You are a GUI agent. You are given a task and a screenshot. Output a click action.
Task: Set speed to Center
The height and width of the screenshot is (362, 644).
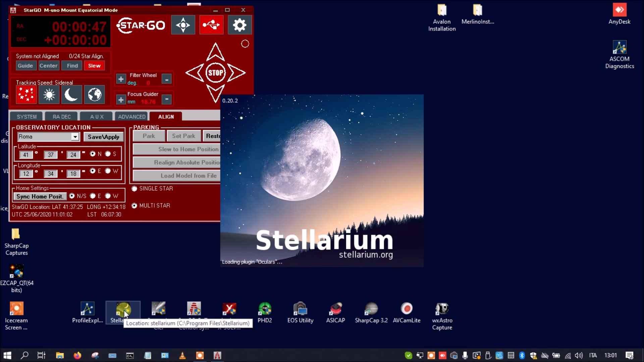click(x=49, y=66)
